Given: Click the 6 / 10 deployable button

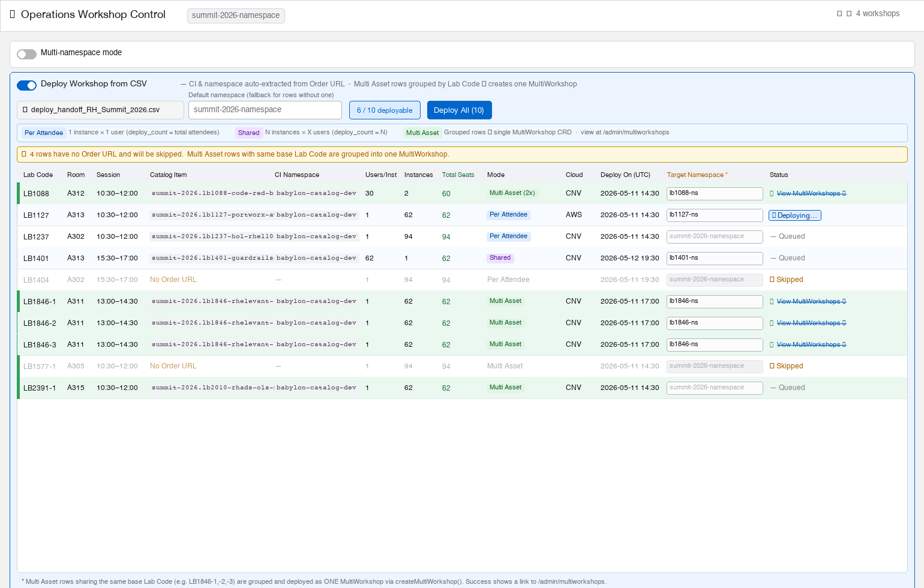Looking at the screenshot, I should tap(385, 110).
